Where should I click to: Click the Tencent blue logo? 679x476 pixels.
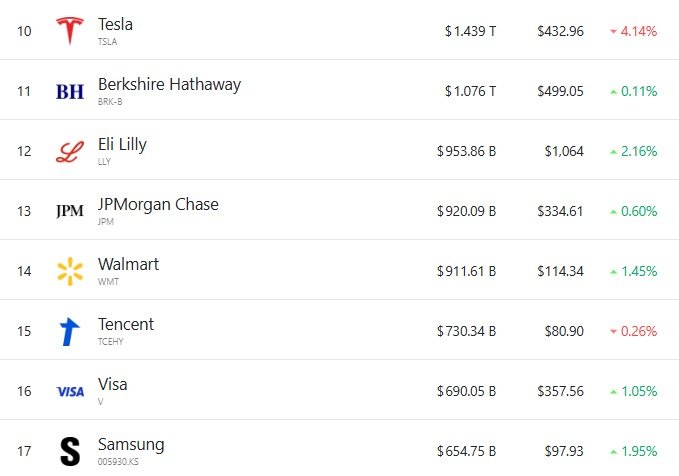point(69,331)
